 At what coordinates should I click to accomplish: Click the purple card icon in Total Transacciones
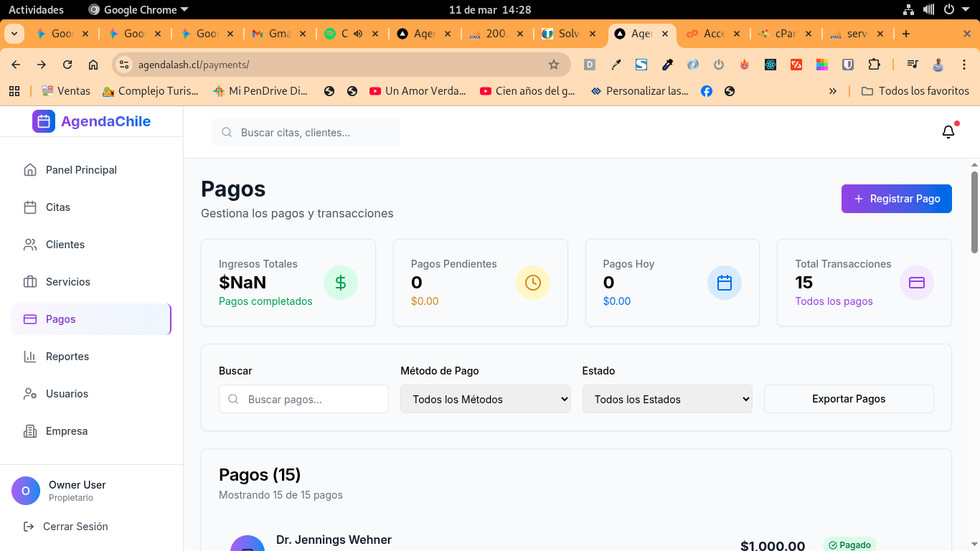pyautogui.click(x=916, y=283)
